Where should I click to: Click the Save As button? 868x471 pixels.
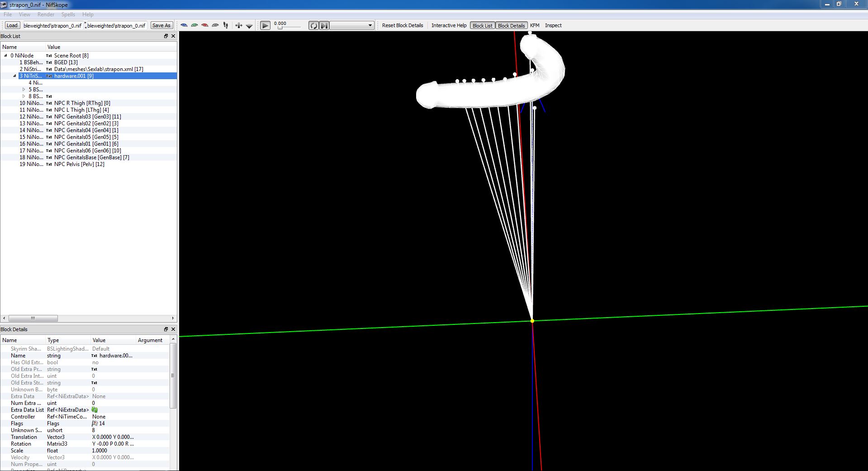pyautogui.click(x=161, y=26)
